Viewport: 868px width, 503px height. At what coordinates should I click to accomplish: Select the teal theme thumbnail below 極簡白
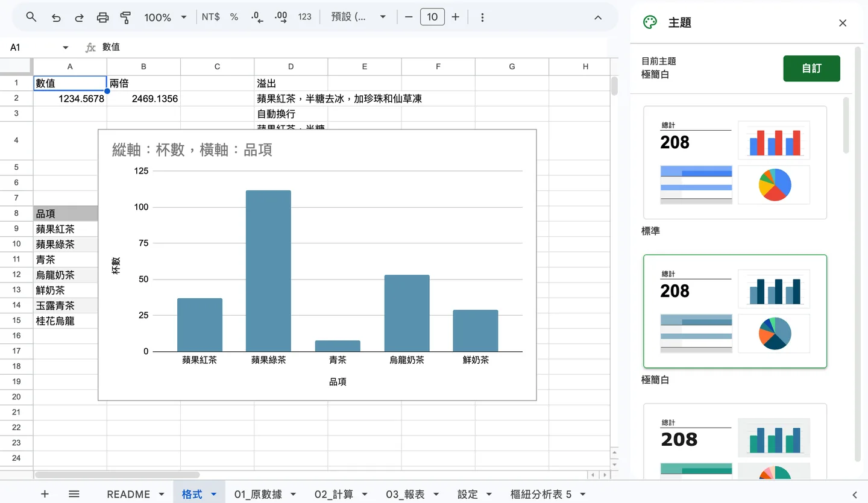point(735,442)
